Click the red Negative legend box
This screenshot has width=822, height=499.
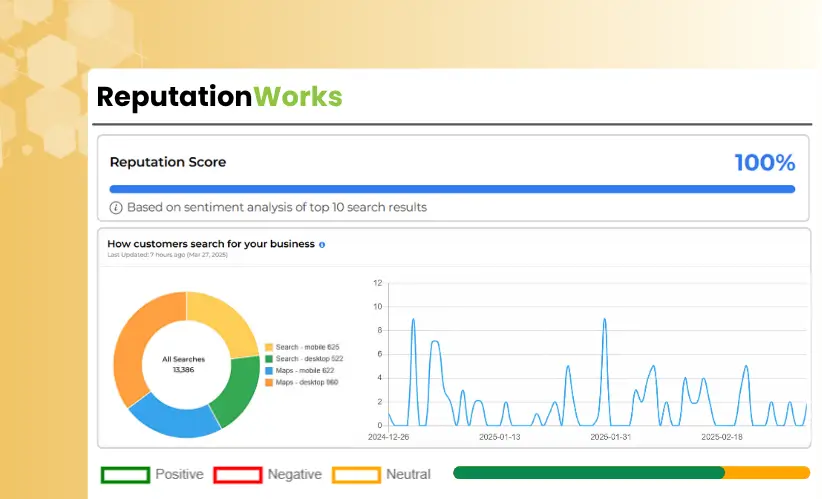pyautogui.click(x=237, y=475)
